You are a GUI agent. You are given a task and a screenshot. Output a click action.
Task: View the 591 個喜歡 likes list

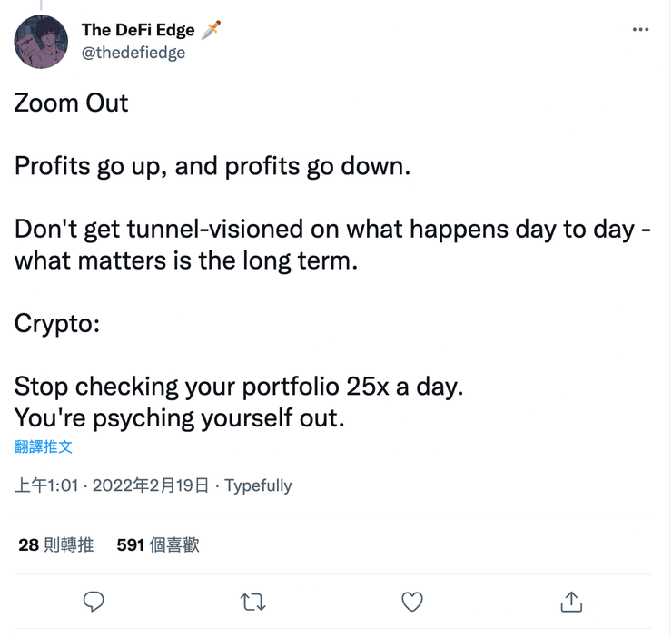[158, 545]
